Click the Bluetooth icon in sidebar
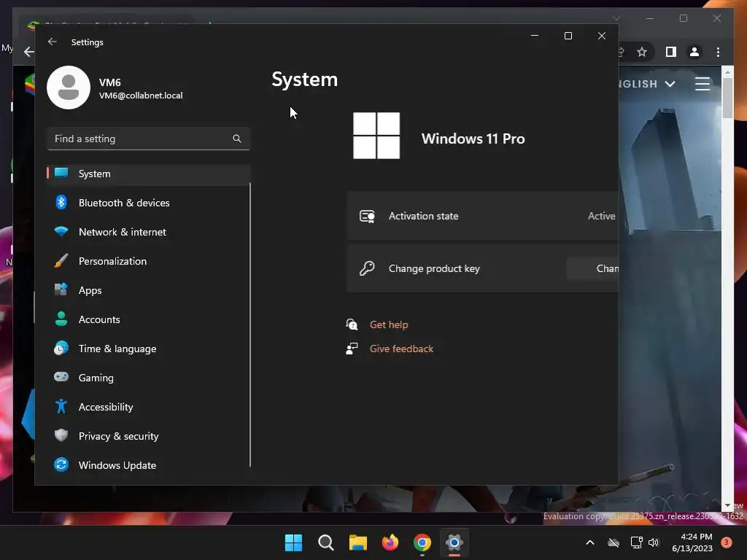The height and width of the screenshot is (560, 747). tap(61, 203)
